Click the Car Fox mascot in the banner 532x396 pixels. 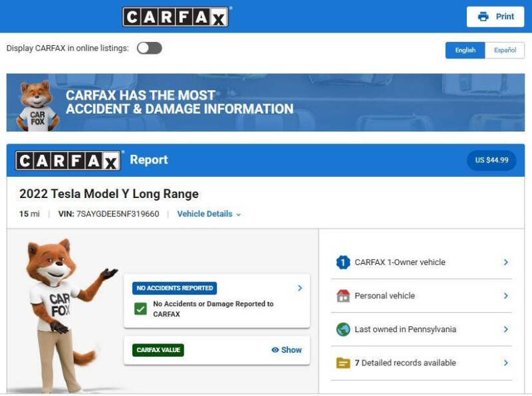[x=37, y=106]
